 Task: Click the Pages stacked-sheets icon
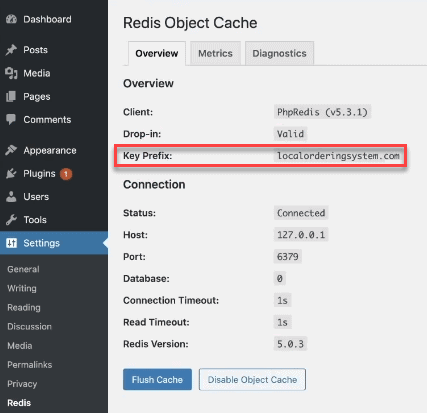(x=11, y=97)
